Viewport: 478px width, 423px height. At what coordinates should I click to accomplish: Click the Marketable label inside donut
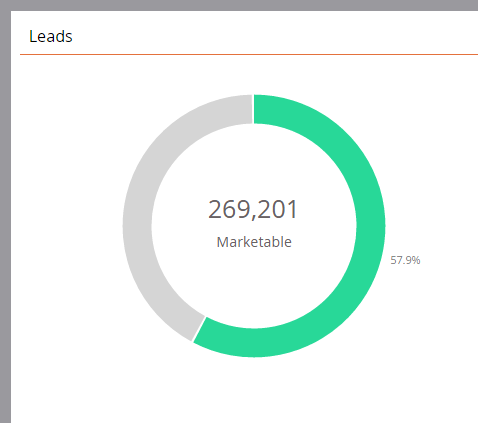pos(254,242)
